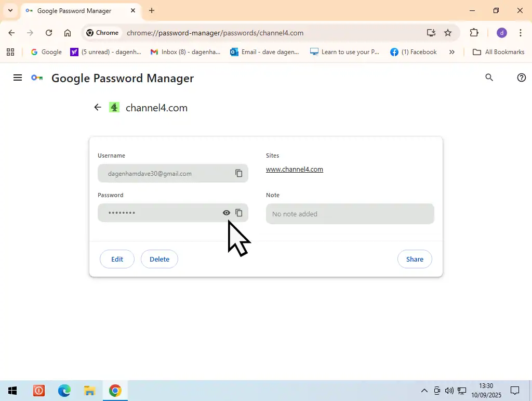Expand the tab search dropdown arrow

10,10
